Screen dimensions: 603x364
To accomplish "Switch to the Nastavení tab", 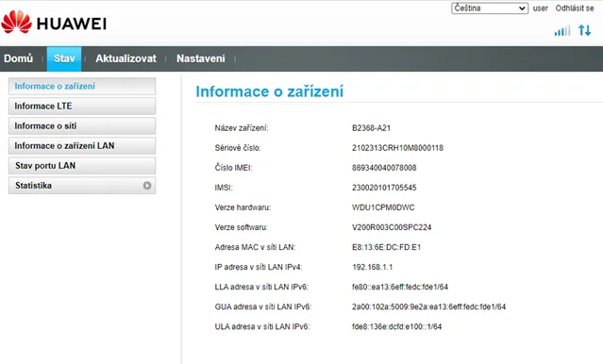I will click(201, 58).
